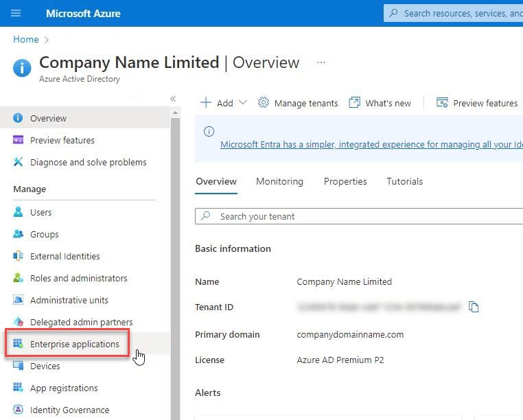Switch to the Tutorials tab
Screen dimensions: 523x420
[x=404, y=181]
